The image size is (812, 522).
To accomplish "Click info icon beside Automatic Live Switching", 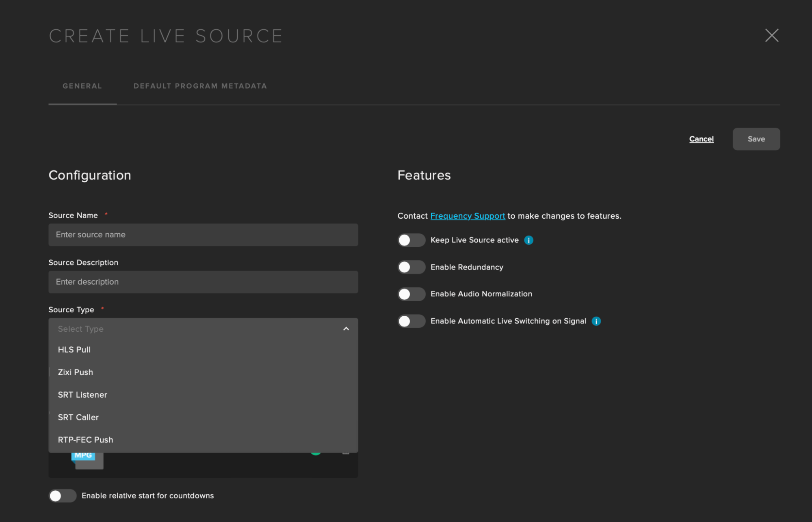I will [x=596, y=321].
